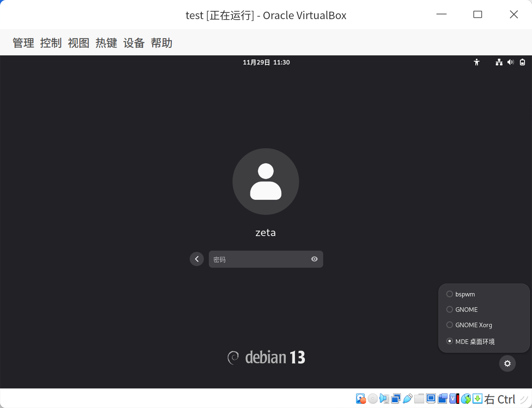Toggle password visibility with the eye icon
The image size is (532, 408).
(314, 259)
